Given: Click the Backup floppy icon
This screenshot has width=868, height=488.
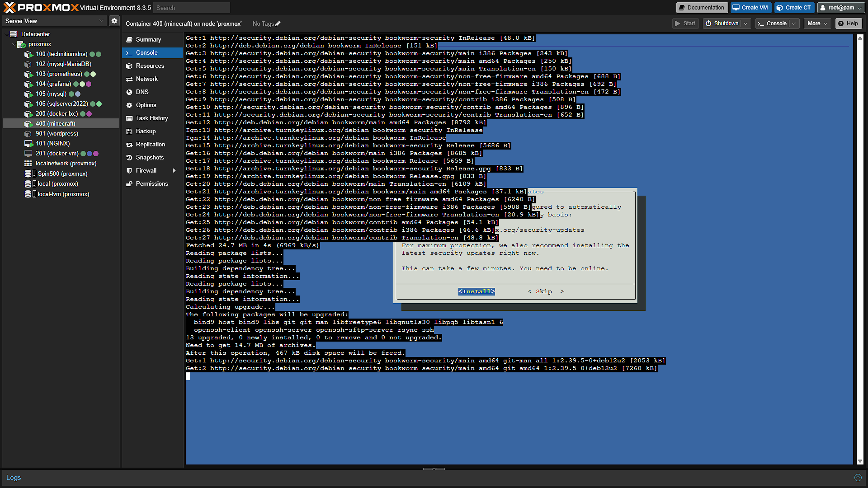Looking at the screenshot, I should (129, 131).
